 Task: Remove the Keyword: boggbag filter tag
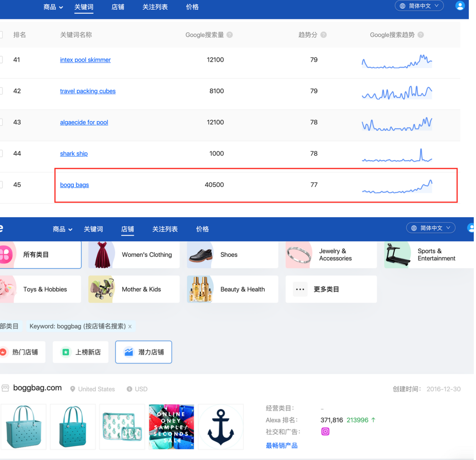click(x=130, y=326)
